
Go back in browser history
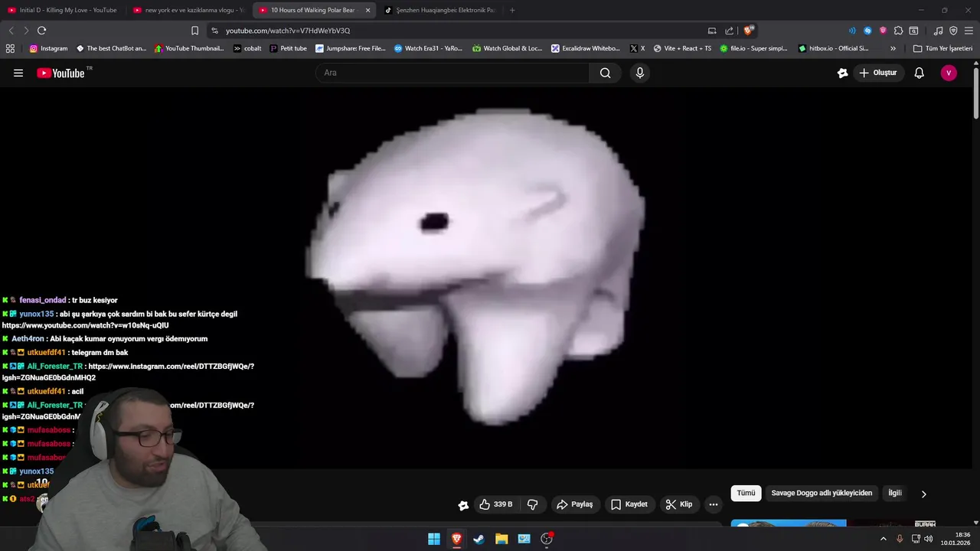click(11, 31)
